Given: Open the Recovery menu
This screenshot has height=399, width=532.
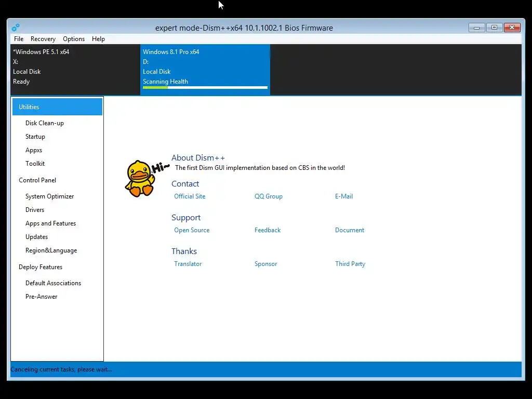Looking at the screenshot, I should (x=43, y=39).
